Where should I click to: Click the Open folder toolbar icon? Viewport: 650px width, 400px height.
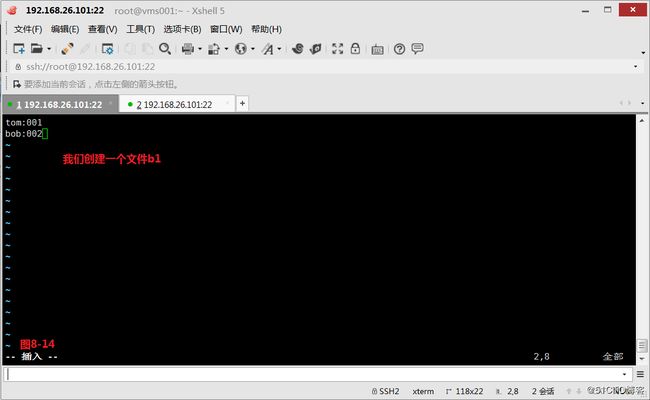[x=37, y=49]
